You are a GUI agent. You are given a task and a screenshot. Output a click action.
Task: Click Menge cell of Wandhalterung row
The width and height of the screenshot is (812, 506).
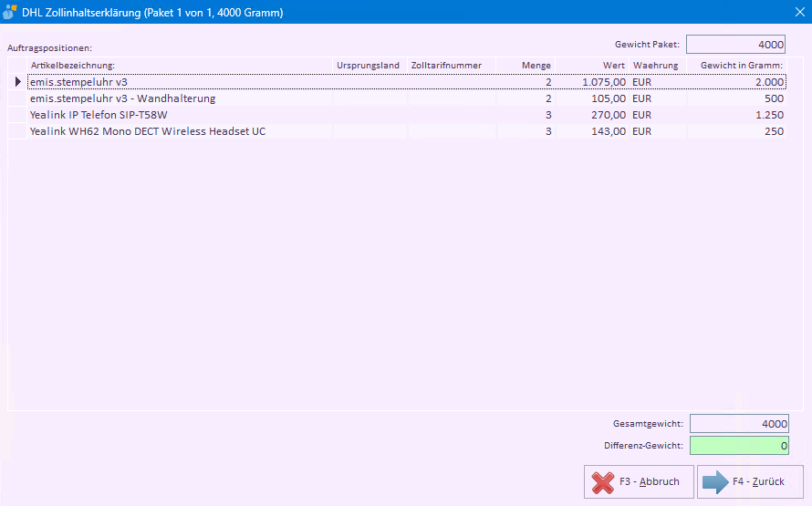526,98
